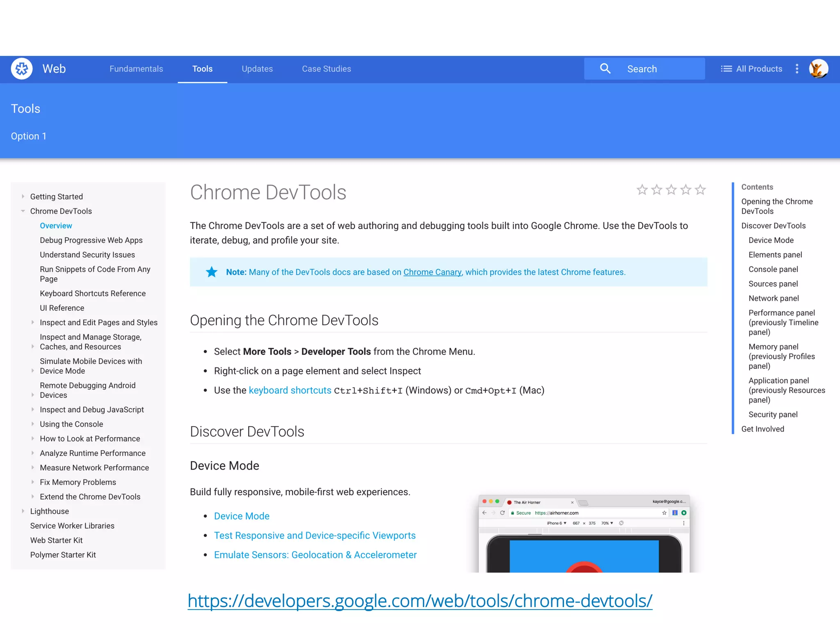Jump to Get Involved in Contents
This screenshot has height=630, width=840.
763,429
